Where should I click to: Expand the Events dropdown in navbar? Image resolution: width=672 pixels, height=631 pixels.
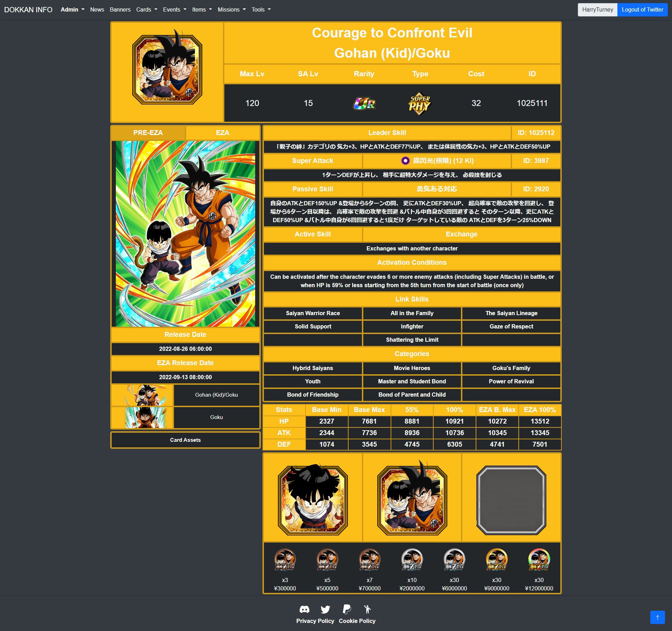(x=175, y=9)
